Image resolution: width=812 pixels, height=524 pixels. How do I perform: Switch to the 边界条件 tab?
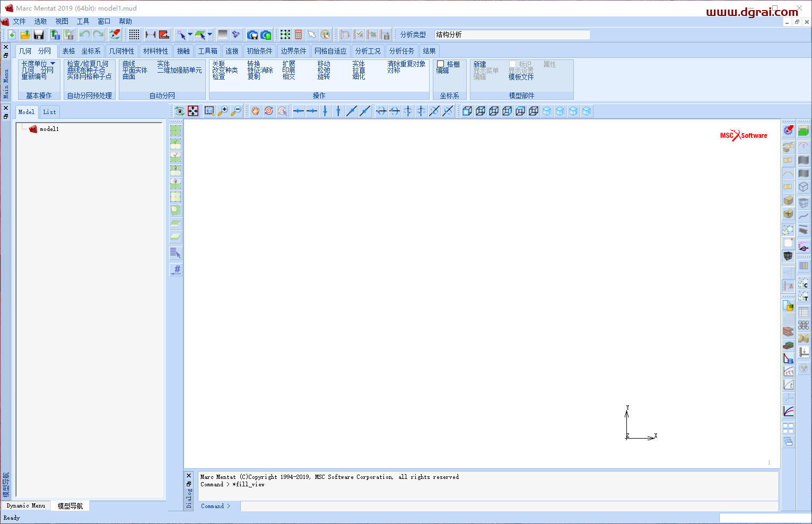(x=293, y=51)
